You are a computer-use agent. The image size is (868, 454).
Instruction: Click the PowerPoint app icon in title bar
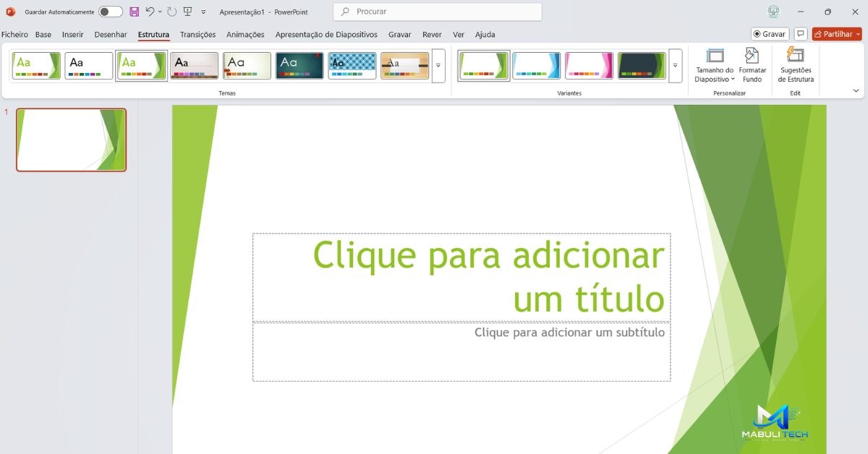pos(10,12)
